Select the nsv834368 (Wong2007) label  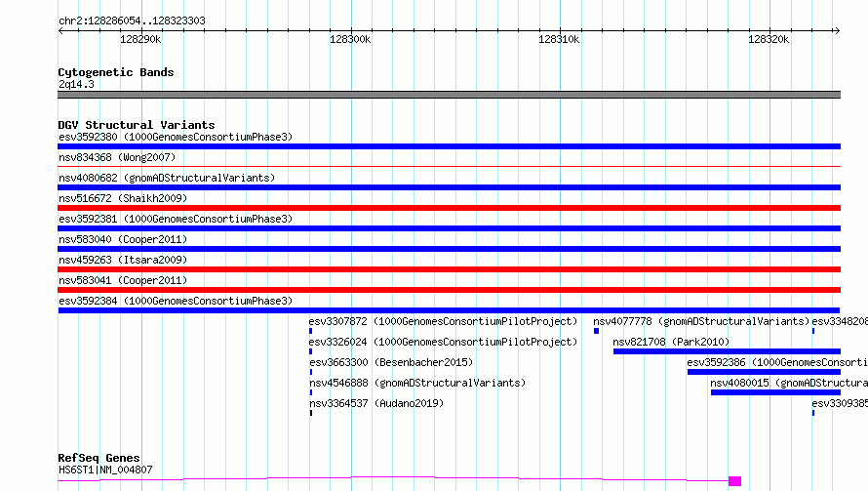pos(117,157)
